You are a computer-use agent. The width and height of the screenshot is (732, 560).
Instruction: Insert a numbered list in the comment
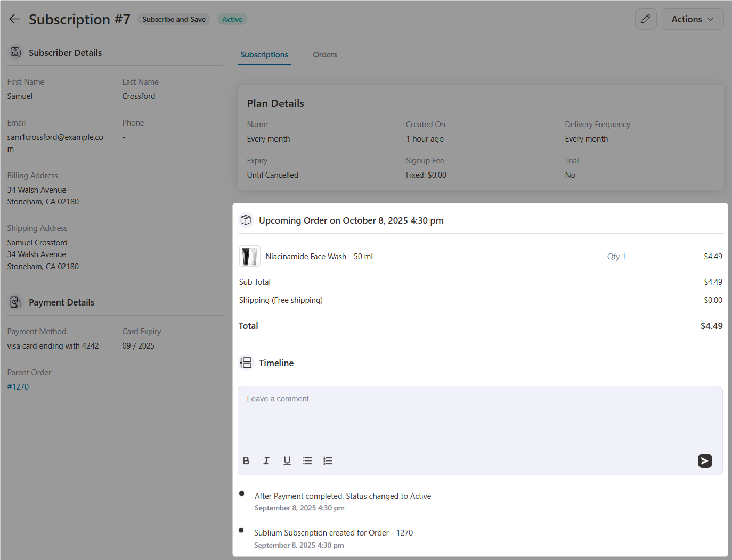pos(328,460)
